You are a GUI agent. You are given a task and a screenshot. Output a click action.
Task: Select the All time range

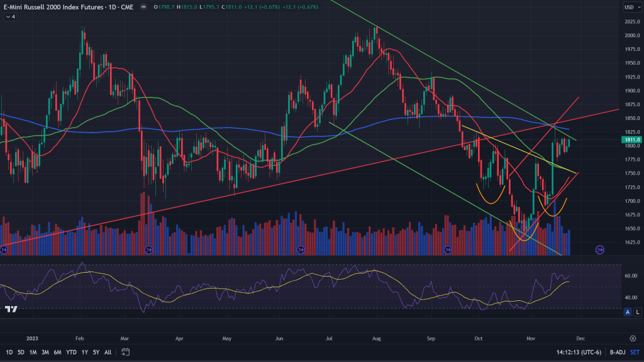click(x=108, y=352)
